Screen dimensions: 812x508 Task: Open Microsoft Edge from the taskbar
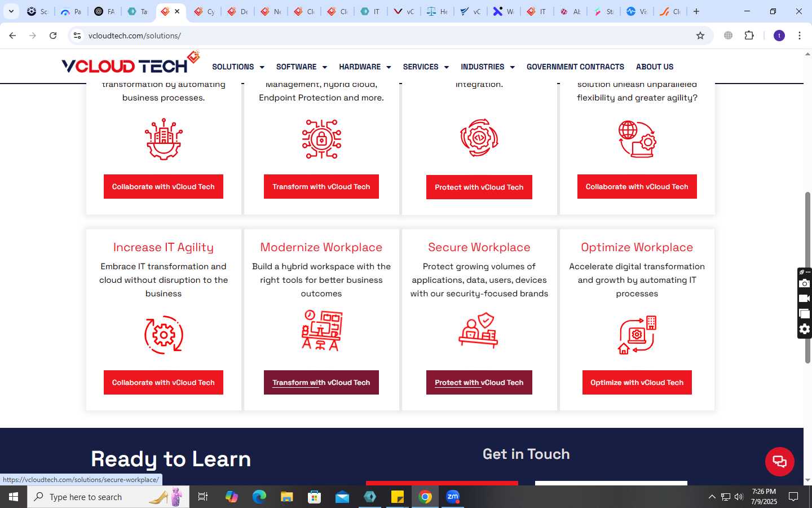(259, 497)
